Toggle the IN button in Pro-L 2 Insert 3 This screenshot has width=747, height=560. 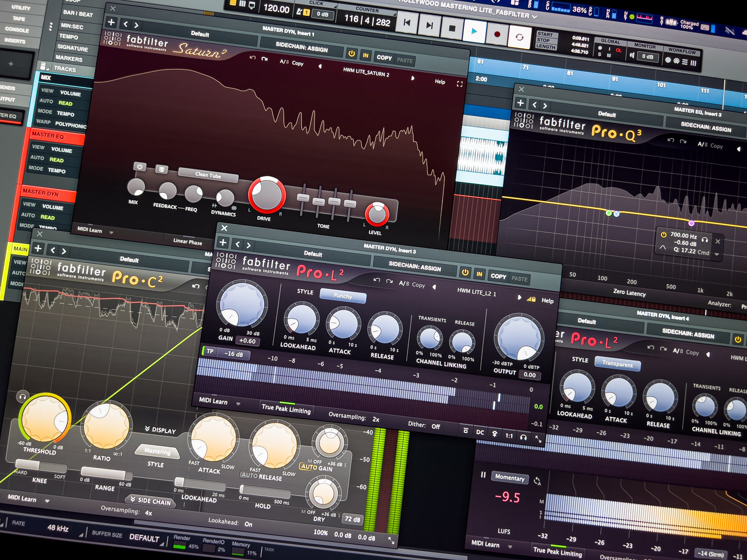(x=479, y=274)
